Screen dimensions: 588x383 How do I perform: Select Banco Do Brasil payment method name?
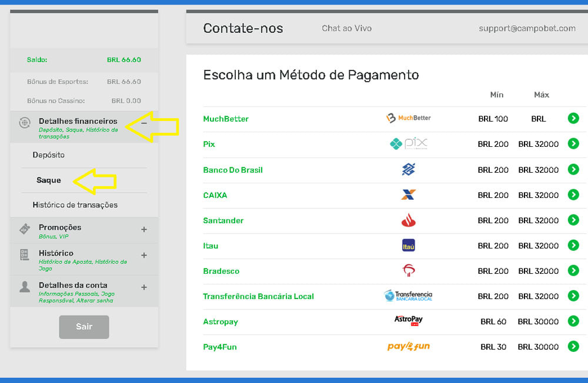tap(233, 170)
